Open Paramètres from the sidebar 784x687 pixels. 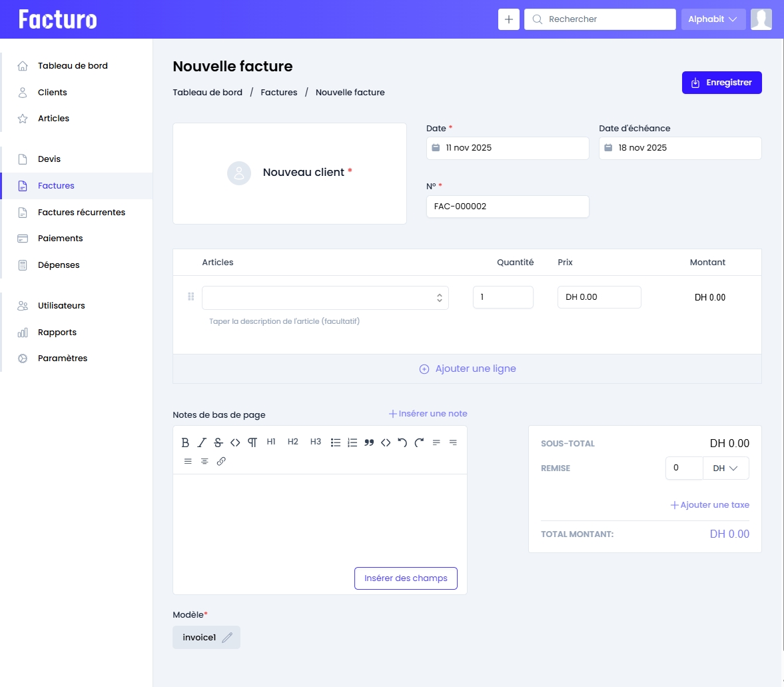(x=63, y=358)
